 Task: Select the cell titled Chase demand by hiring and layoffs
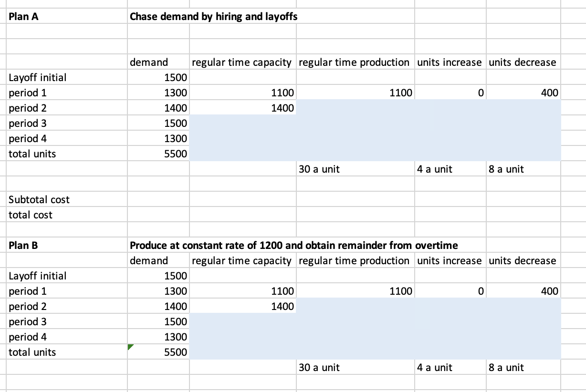(x=213, y=16)
